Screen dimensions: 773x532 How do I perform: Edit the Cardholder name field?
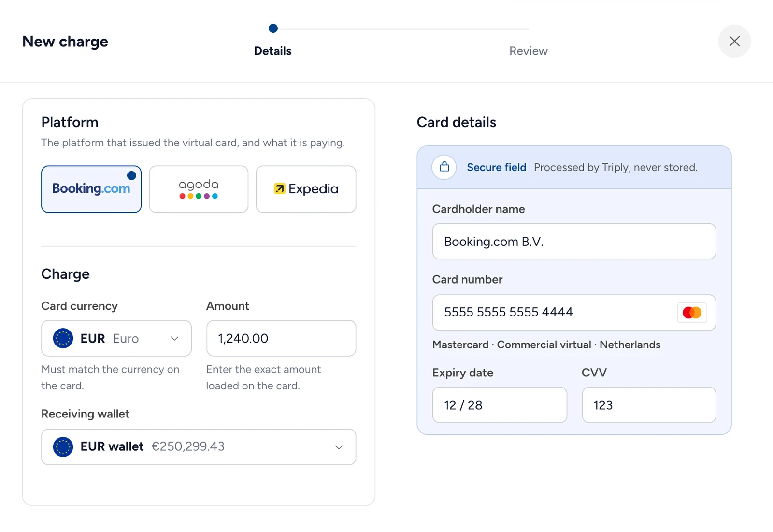pyautogui.click(x=574, y=241)
